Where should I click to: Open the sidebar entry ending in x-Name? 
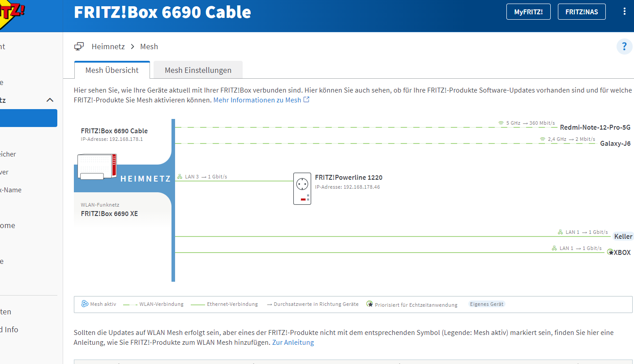pyautogui.click(x=11, y=190)
